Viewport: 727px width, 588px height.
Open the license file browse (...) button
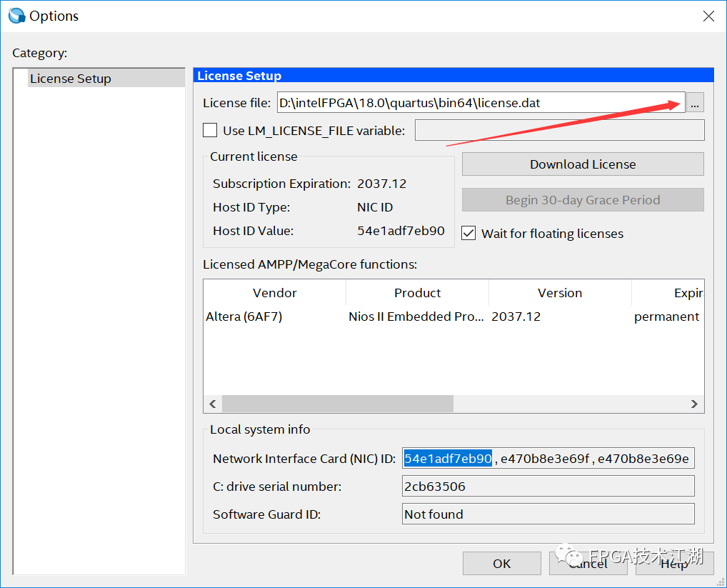[695, 102]
